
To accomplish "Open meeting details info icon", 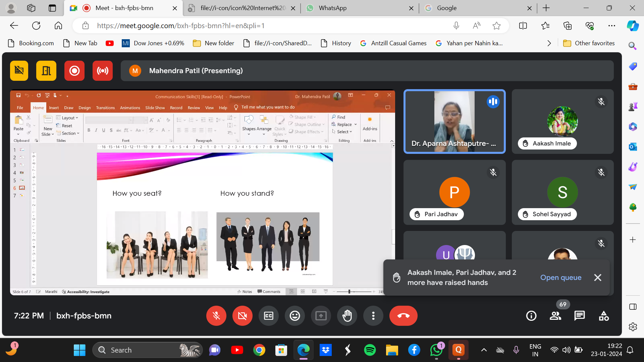I will point(531,316).
